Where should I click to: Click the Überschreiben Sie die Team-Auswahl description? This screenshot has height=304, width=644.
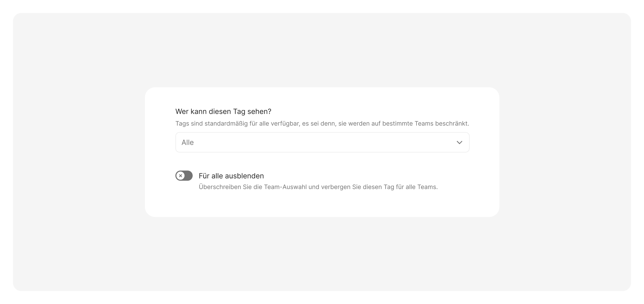pos(318,187)
